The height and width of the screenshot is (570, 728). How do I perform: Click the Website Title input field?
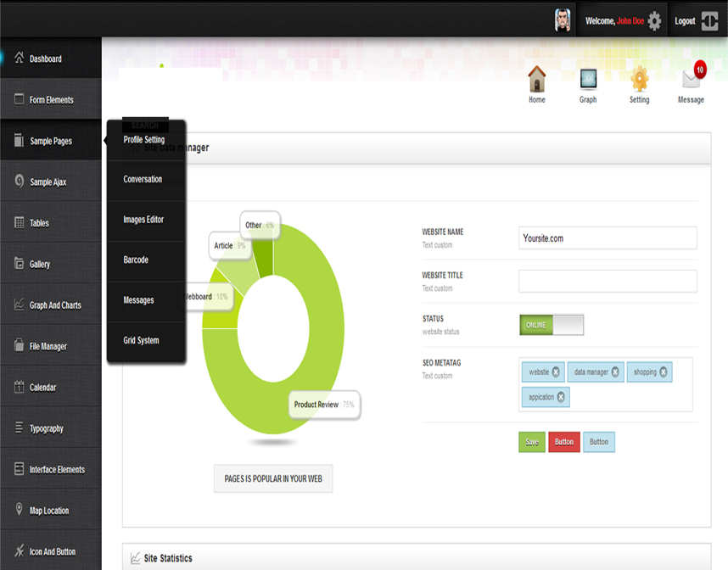pyautogui.click(x=608, y=282)
